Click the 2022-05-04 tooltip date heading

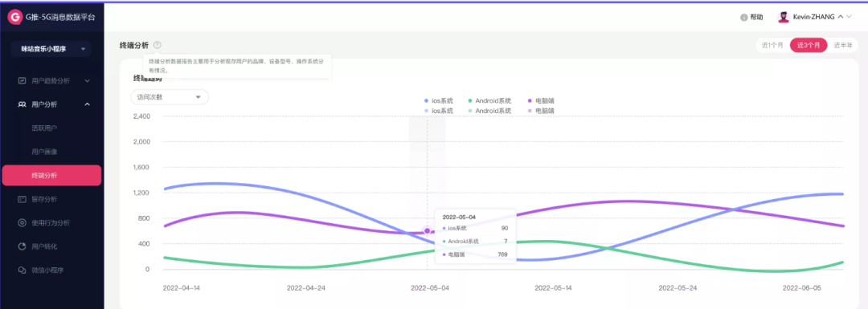(459, 218)
